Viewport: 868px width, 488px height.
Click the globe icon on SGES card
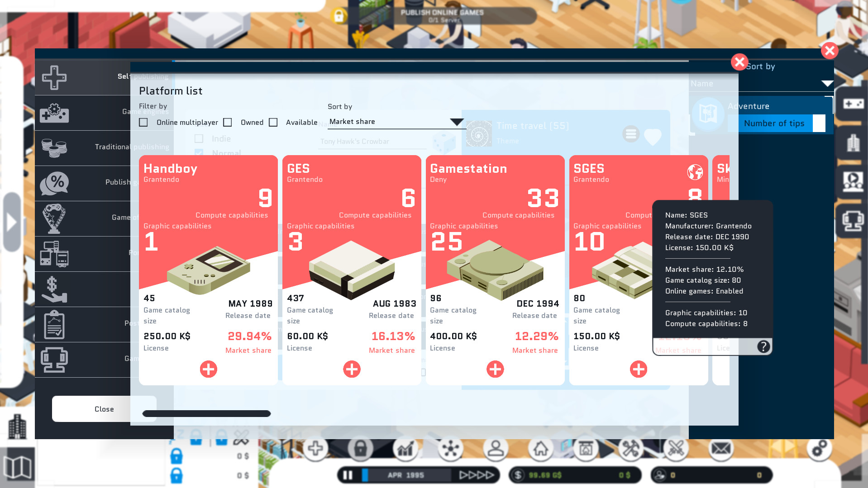(x=695, y=172)
